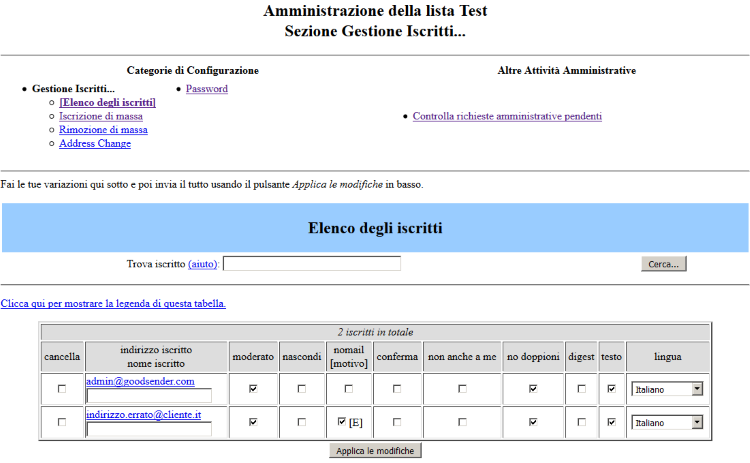The width and height of the screenshot is (750, 463).
Task: Open indirizzo.errato@cliente.it subscriber link
Action: point(143,415)
